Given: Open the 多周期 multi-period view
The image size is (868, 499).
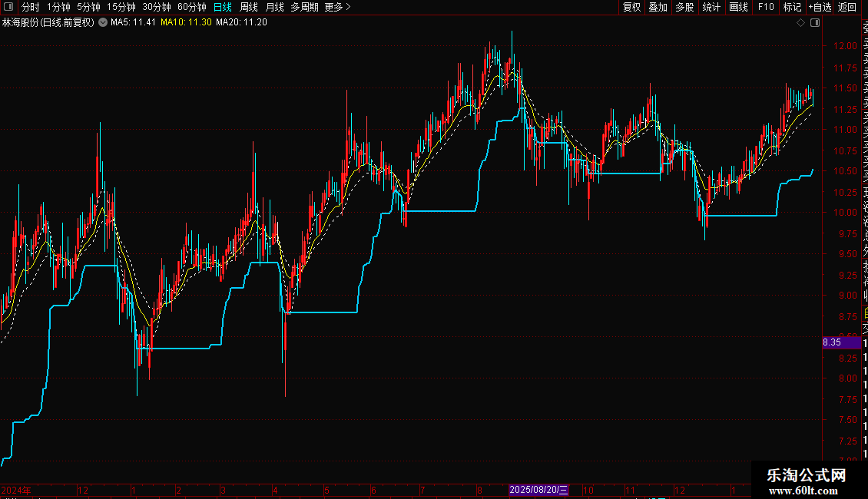Looking at the screenshot, I should point(304,7).
